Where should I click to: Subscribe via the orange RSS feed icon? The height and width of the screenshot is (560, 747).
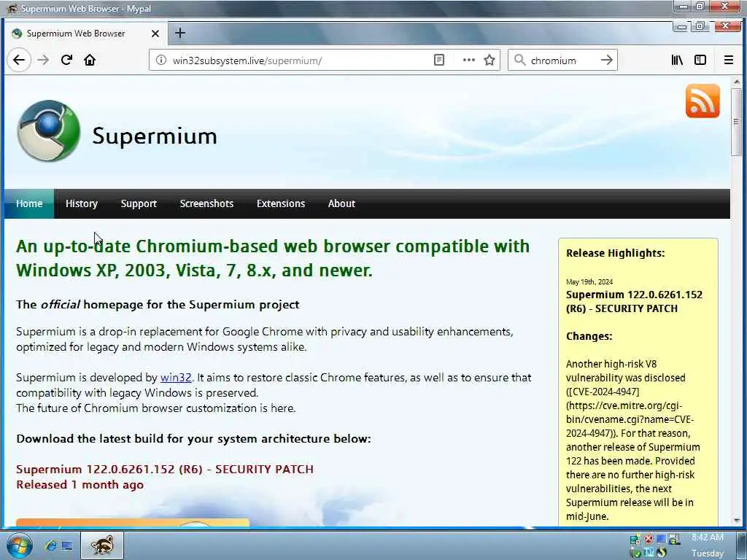[x=703, y=101]
